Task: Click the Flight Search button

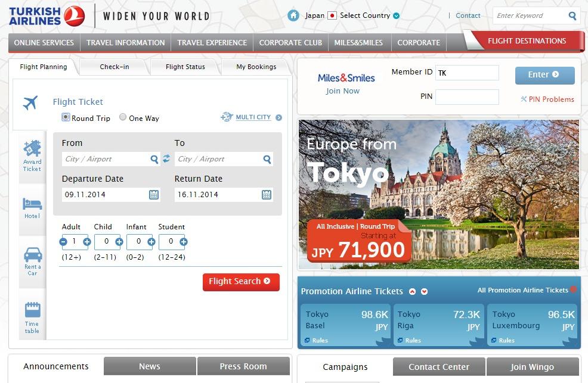Action: pos(241,282)
